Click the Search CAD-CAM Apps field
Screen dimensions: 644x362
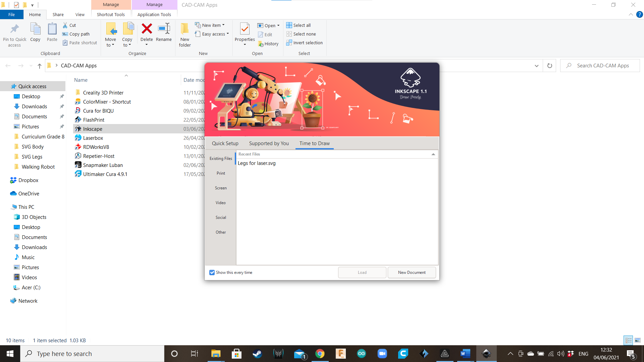pyautogui.click(x=603, y=66)
